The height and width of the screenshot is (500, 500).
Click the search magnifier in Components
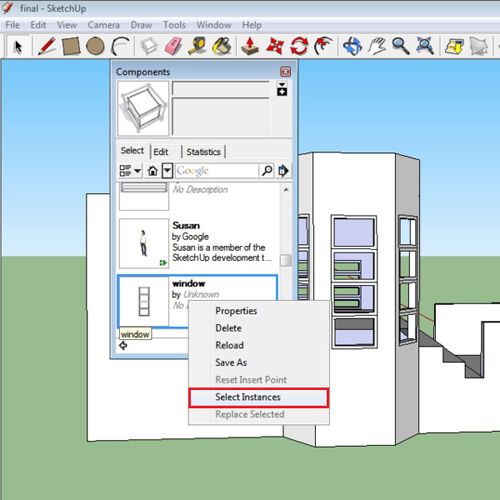(267, 171)
